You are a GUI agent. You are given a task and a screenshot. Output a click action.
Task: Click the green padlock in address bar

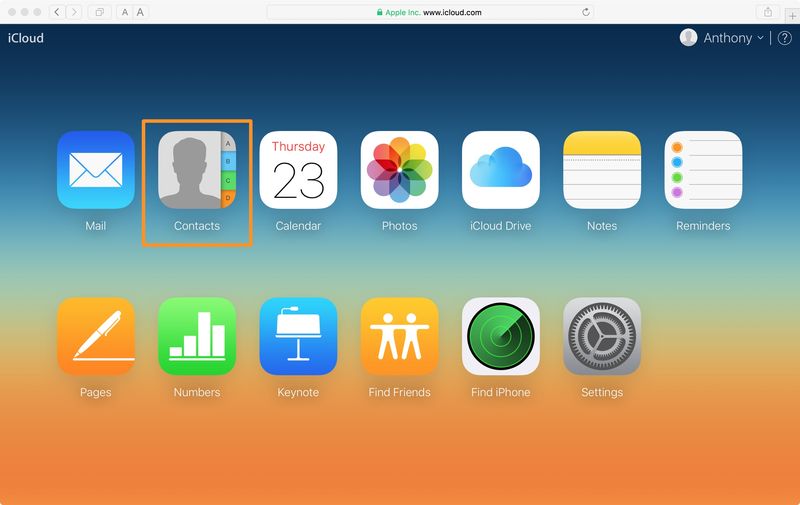coord(380,12)
